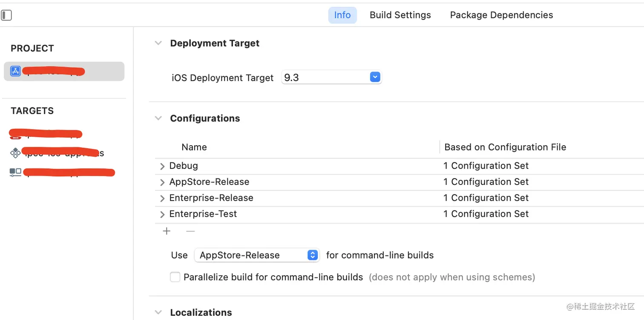Click the iOS Deployment Target version field
644x320 pixels.
[325, 78]
